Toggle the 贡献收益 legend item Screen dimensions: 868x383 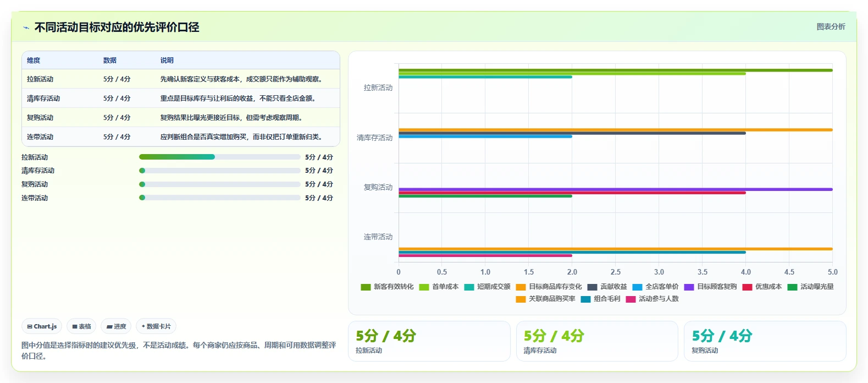607,287
